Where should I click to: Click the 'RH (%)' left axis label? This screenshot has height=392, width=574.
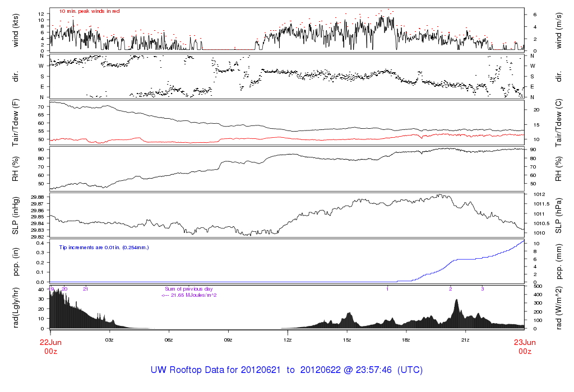17,169
